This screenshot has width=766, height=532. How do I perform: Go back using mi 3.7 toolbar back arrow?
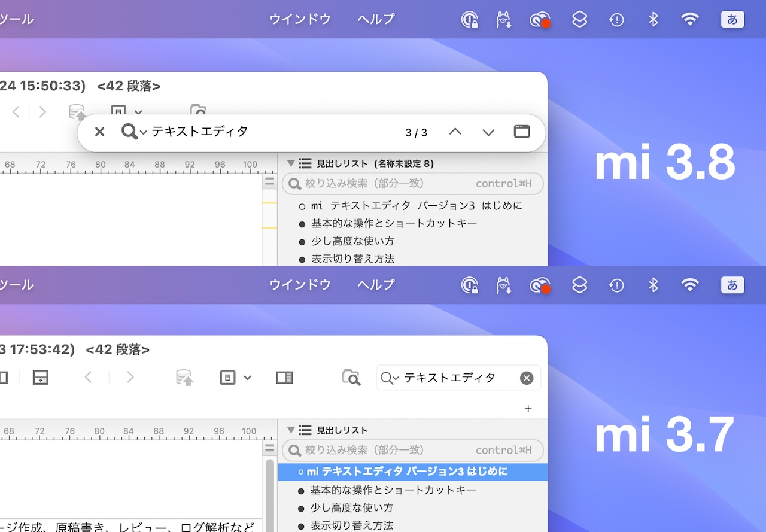click(88, 378)
